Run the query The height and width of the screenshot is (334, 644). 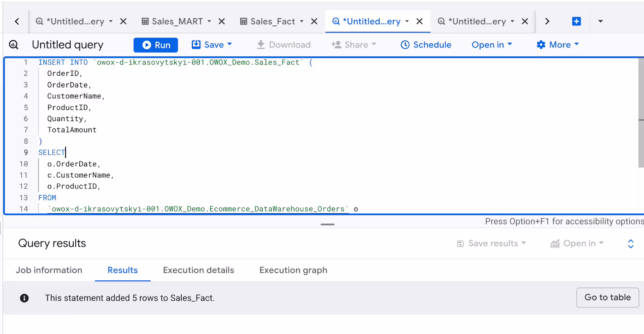click(x=156, y=45)
